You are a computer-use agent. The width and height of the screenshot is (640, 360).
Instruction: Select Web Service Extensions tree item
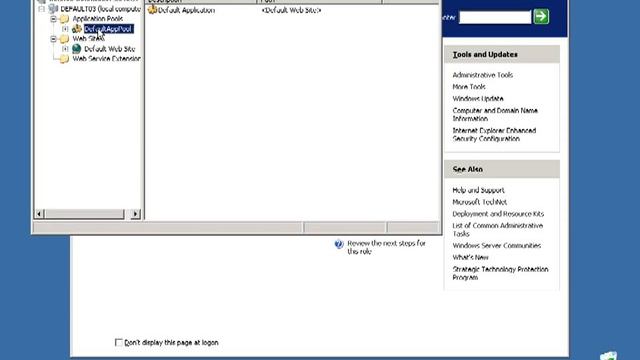[107, 59]
